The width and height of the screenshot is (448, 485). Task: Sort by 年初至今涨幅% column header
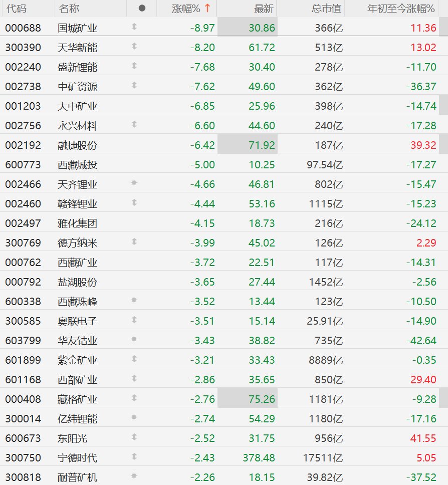[401, 9]
